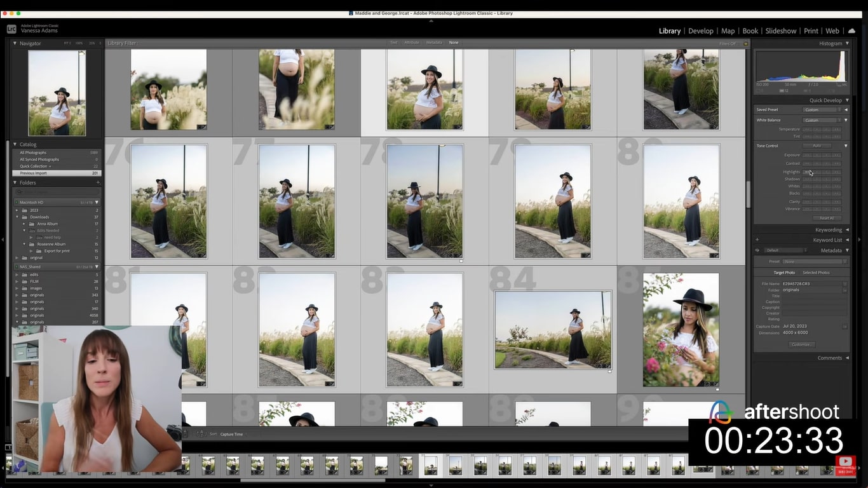The height and width of the screenshot is (488, 868).
Task: Click the cloud sync status icon
Action: pyautogui.click(x=852, y=30)
